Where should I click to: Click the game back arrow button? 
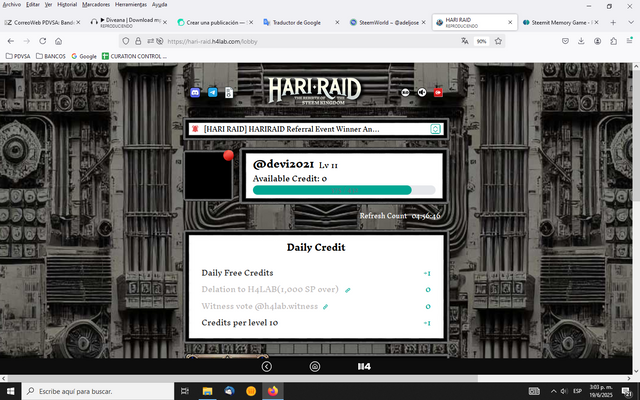(x=267, y=367)
